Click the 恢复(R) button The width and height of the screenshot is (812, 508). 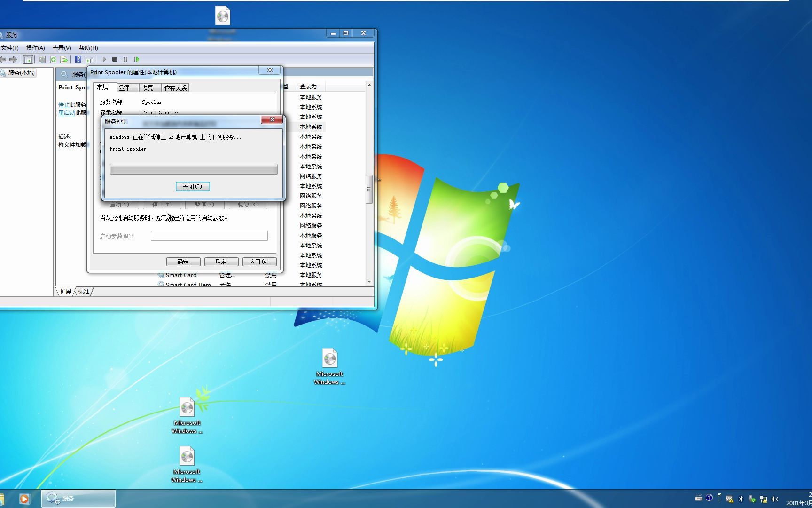(x=248, y=205)
